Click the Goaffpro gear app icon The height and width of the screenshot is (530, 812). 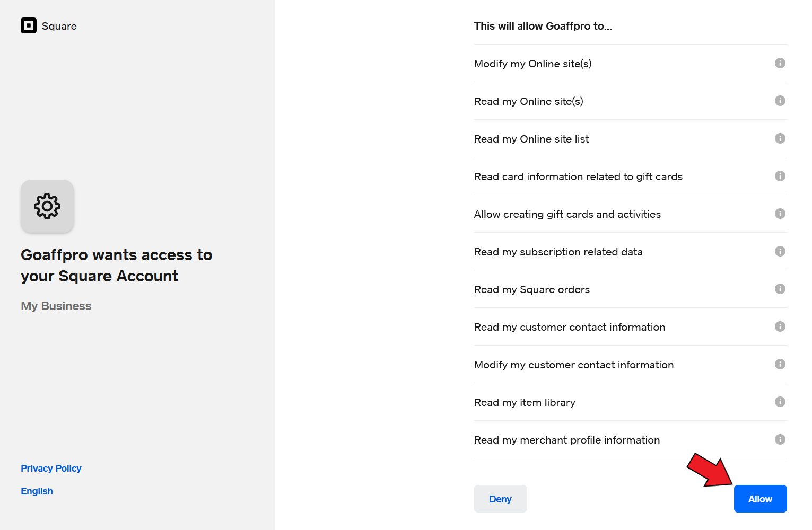[47, 206]
